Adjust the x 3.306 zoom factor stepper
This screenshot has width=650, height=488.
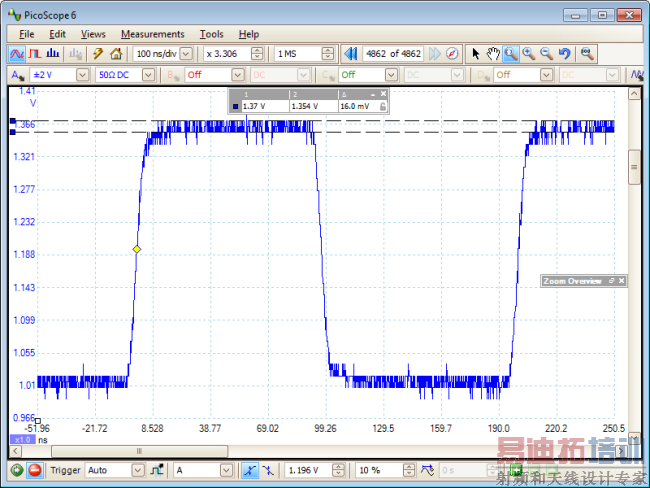pos(257,53)
